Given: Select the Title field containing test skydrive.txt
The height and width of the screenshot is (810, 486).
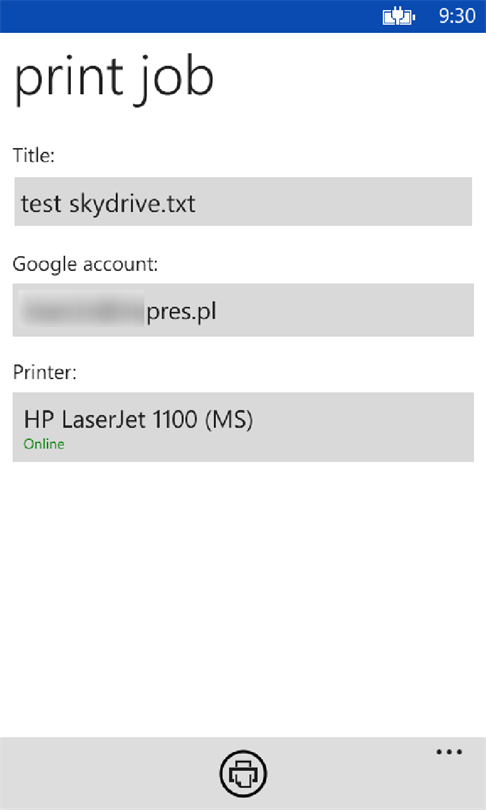Looking at the screenshot, I should pos(243,201).
